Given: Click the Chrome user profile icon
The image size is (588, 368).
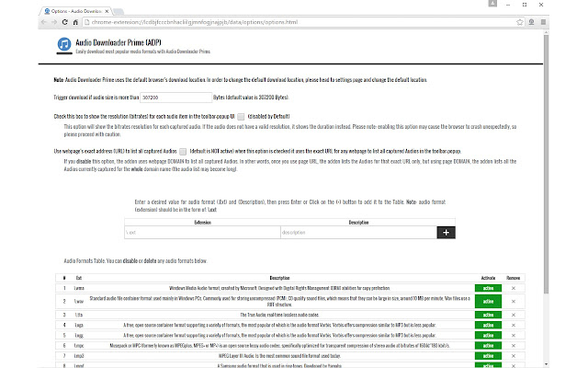Looking at the screenshot, I should [x=492, y=4].
